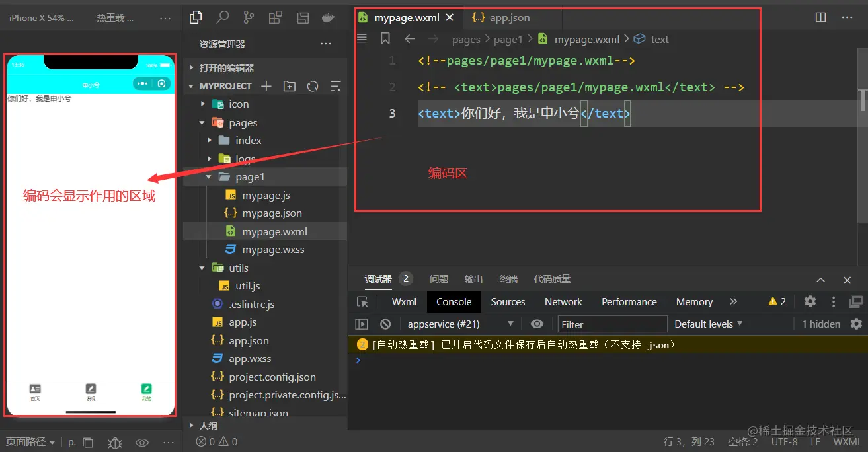The image size is (868, 452).
Task: Open the Docker whale icon
Action: [x=327, y=18]
